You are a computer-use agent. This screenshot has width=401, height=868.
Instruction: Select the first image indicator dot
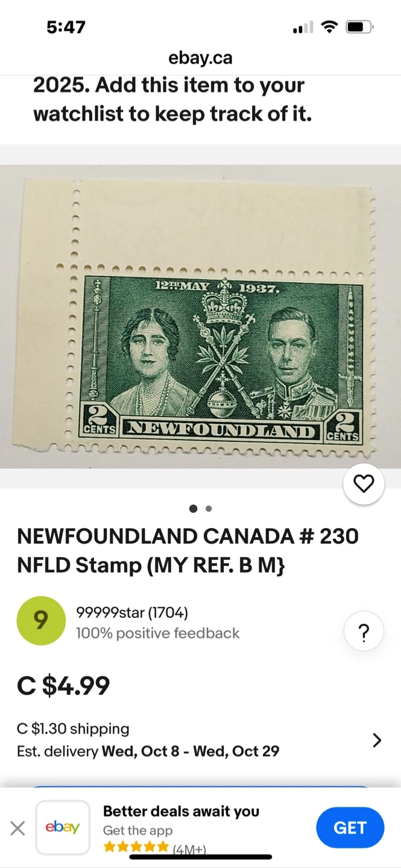tap(193, 509)
